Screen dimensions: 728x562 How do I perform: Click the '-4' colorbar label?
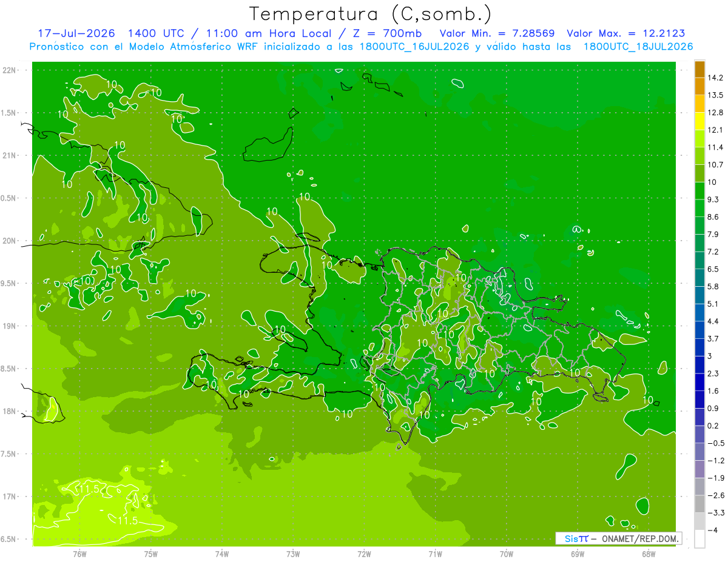tap(712, 530)
